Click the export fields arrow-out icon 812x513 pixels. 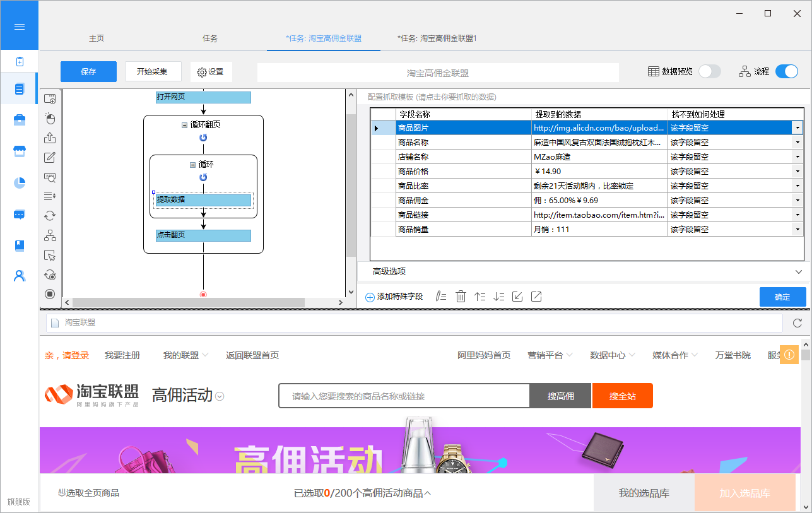(x=536, y=297)
